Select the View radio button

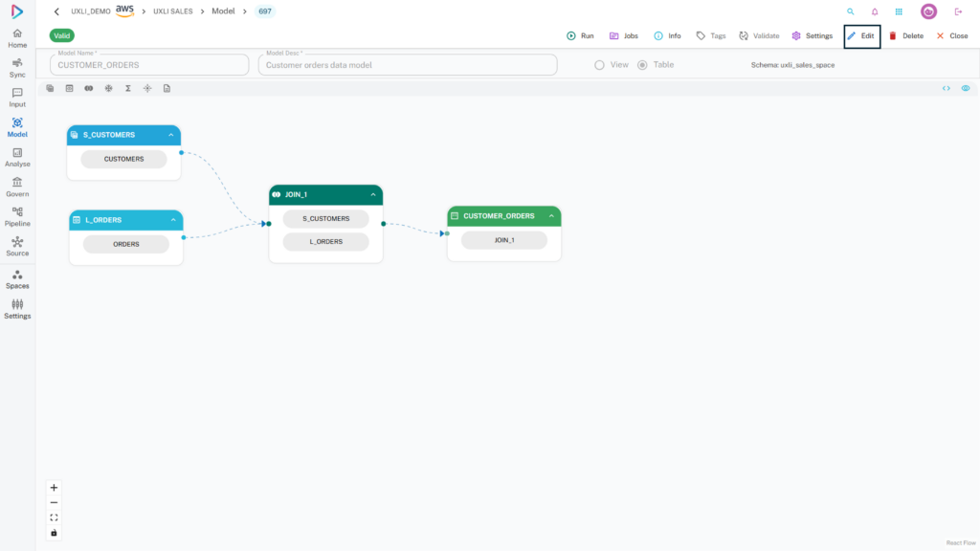tap(599, 65)
